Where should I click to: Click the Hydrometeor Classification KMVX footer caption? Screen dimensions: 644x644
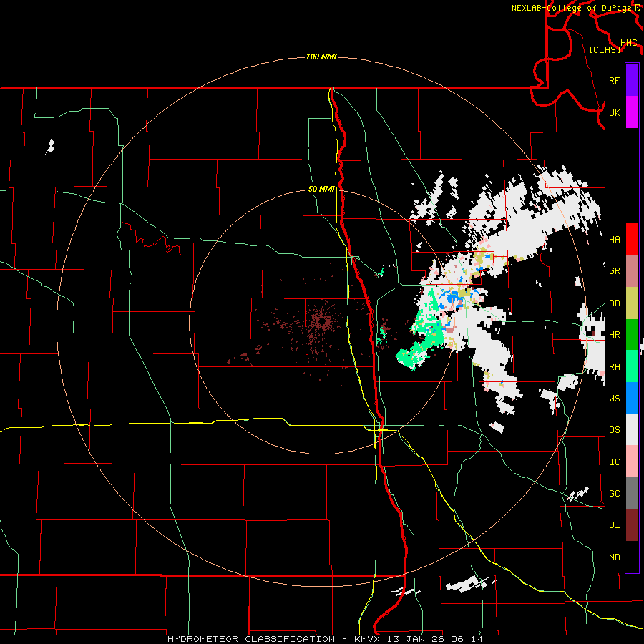tap(325, 639)
